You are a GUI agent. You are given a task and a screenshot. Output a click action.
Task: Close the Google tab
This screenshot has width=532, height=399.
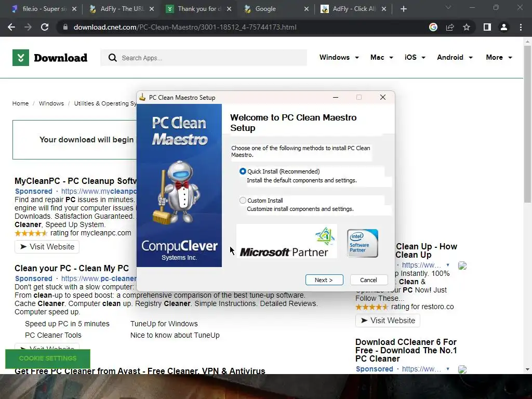pos(307,9)
